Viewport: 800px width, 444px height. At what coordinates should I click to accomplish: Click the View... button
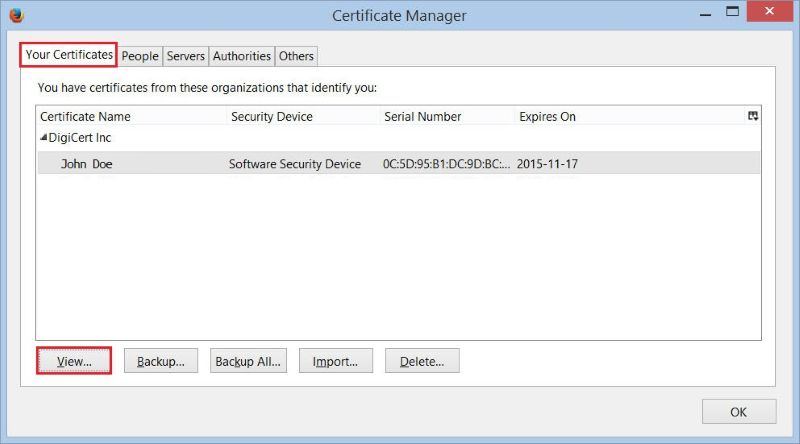click(74, 361)
